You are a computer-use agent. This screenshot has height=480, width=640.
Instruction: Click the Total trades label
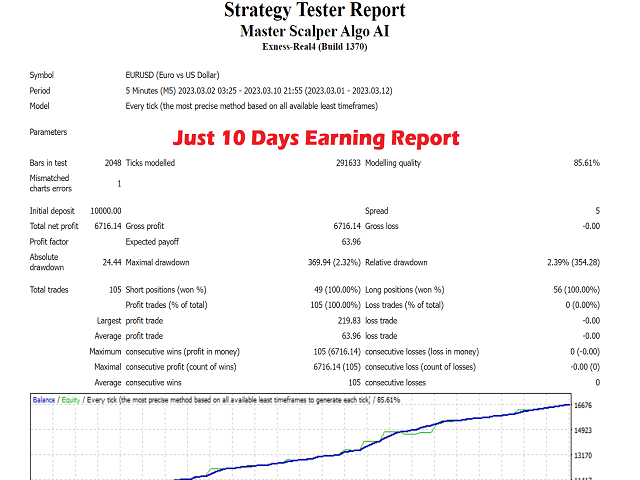tap(49, 290)
